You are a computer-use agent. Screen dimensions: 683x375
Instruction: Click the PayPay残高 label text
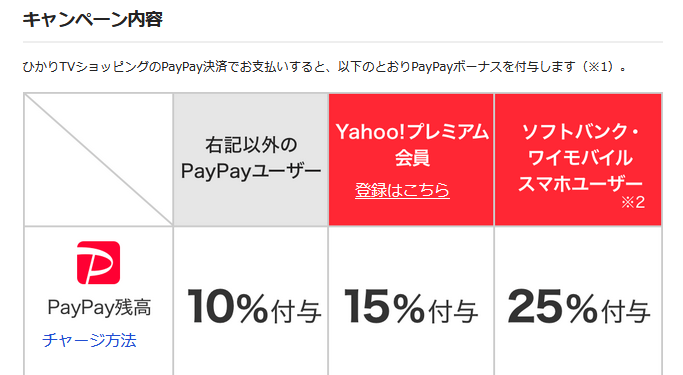point(99,307)
